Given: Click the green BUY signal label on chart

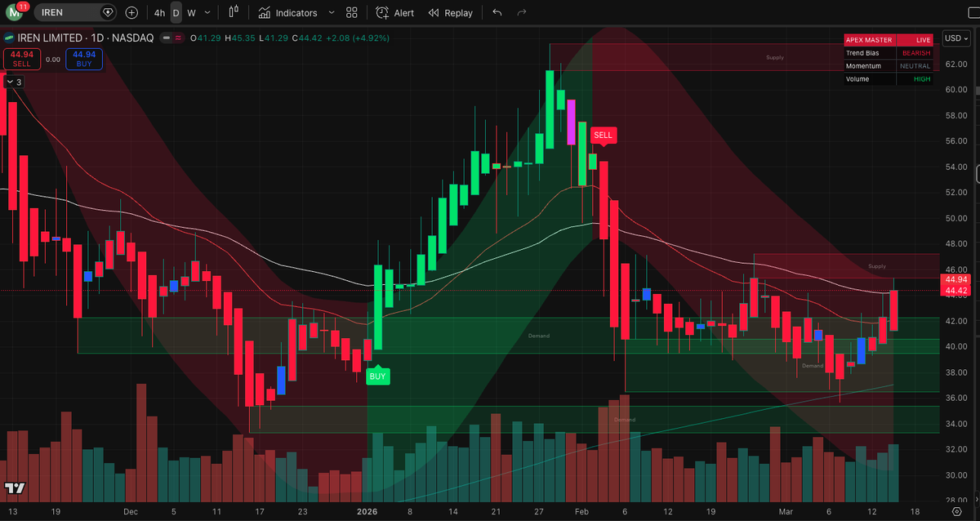Looking at the screenshot, I should coord(377,376).
